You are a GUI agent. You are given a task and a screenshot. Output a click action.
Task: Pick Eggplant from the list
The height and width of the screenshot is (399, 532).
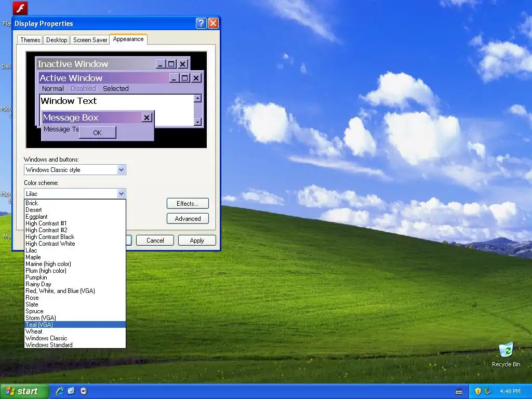point(75,217)
